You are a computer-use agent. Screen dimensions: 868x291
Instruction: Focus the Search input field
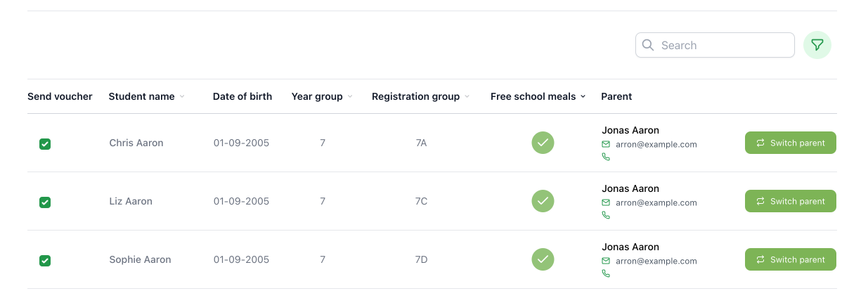[x=724, y=45]
